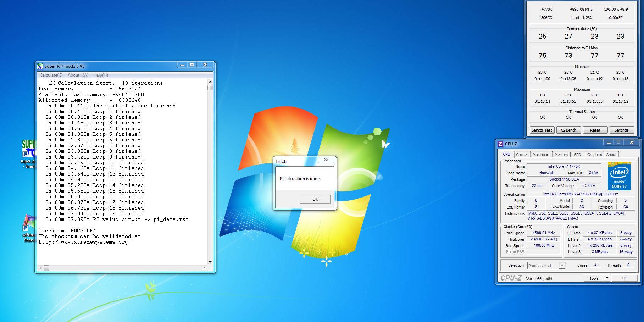Click the Threads value 8 in CPU-Z
The image size is (644, 322).
(x=628, y=265)
